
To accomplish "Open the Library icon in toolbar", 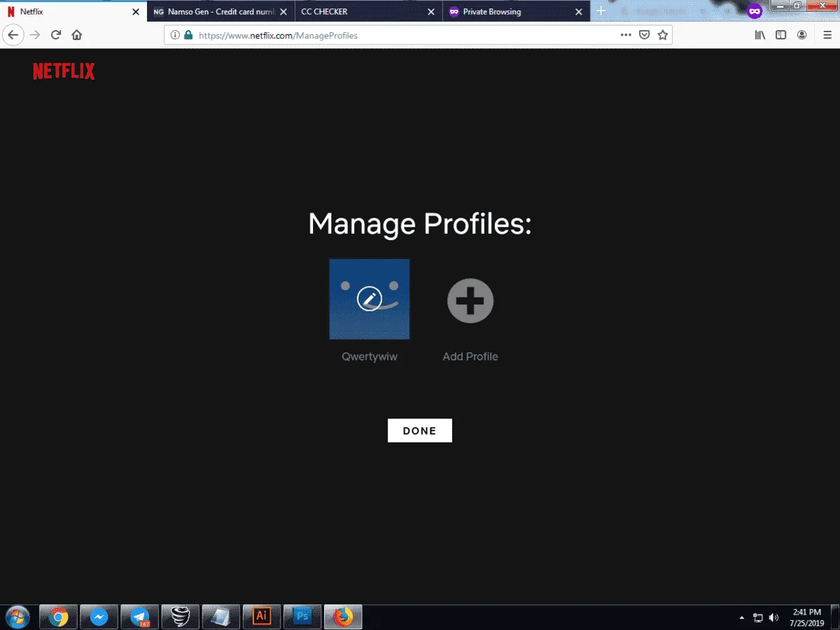I will [x=760, y=35].
